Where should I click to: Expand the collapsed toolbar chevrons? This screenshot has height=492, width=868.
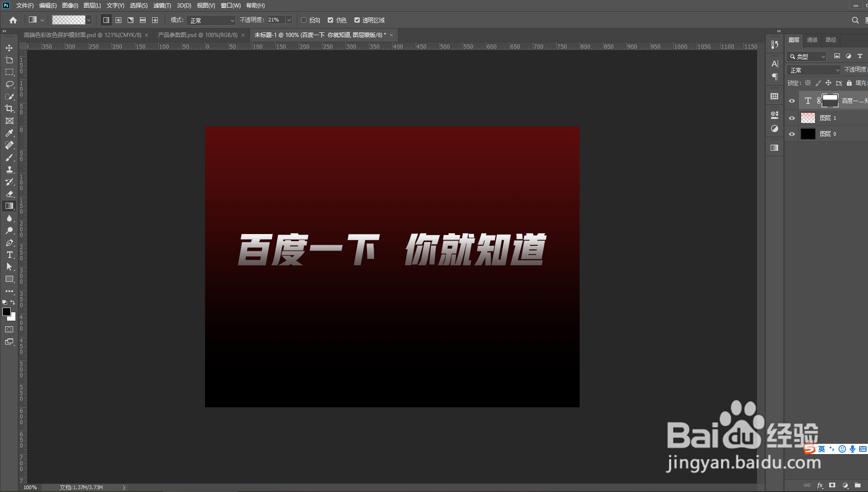point(4,31)
